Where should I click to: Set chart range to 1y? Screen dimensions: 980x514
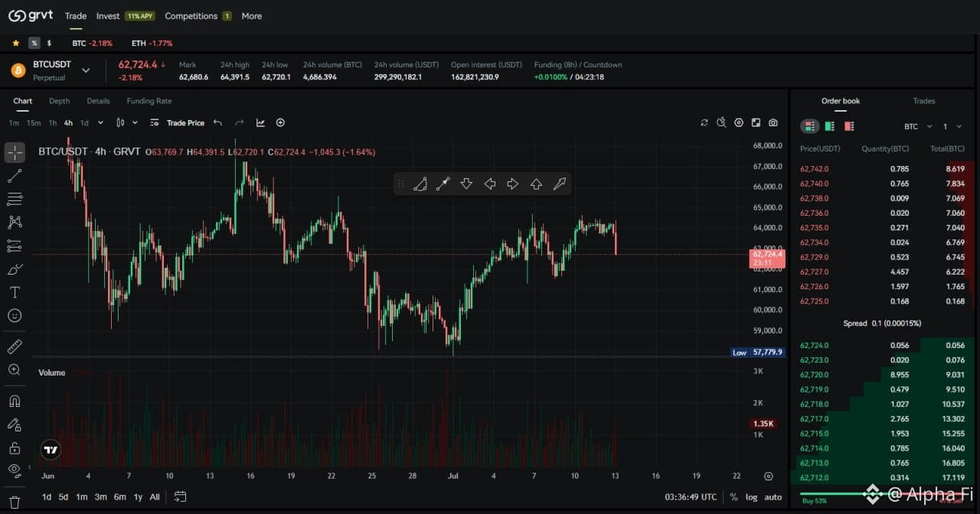138,497
